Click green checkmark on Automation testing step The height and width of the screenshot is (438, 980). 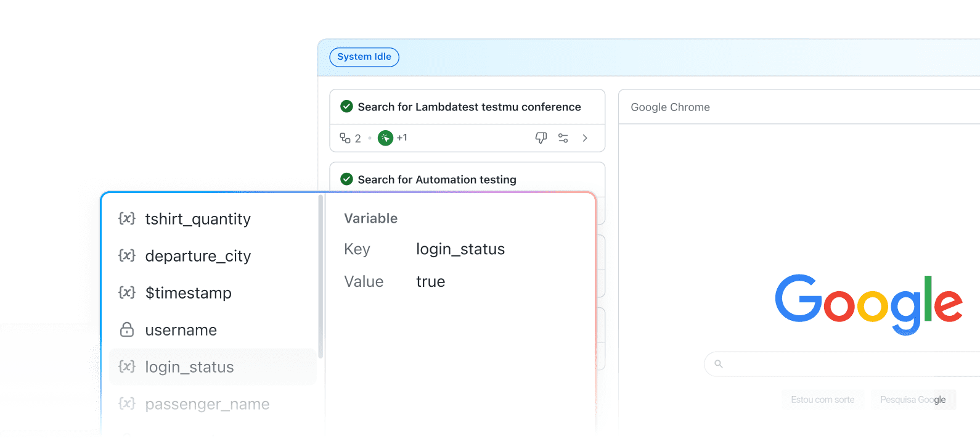click(x=346, y=180)
